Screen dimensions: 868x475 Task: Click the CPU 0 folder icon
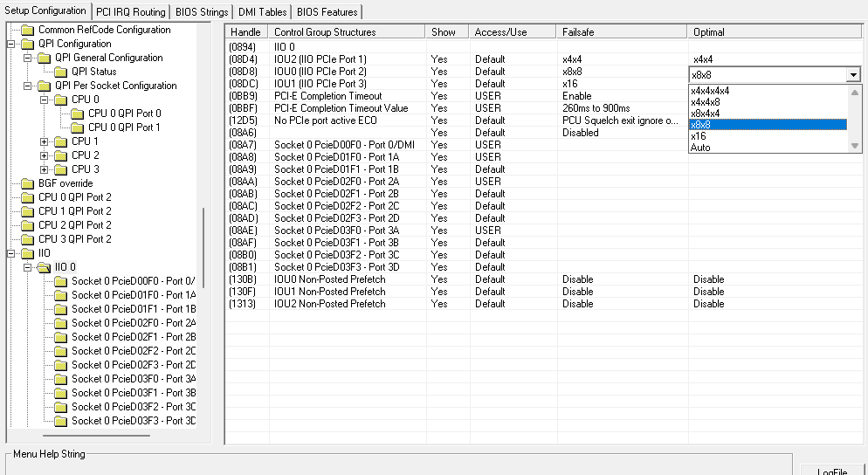[61, 100]
